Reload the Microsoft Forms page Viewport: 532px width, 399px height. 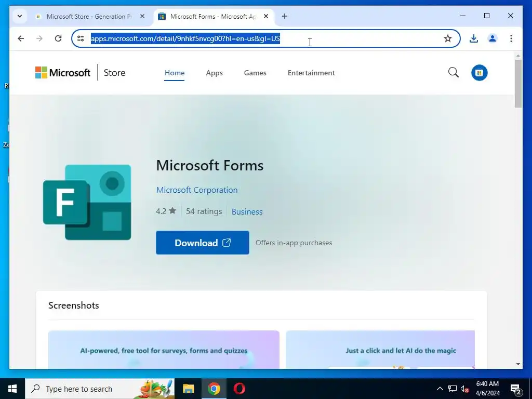tap(58, 38)
